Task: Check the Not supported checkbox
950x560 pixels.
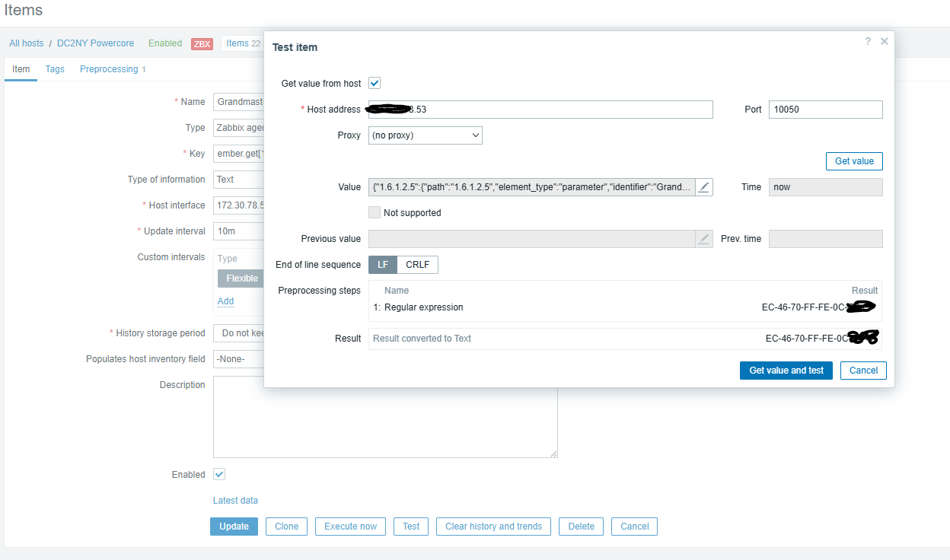Action: click(x=375, y=213)
